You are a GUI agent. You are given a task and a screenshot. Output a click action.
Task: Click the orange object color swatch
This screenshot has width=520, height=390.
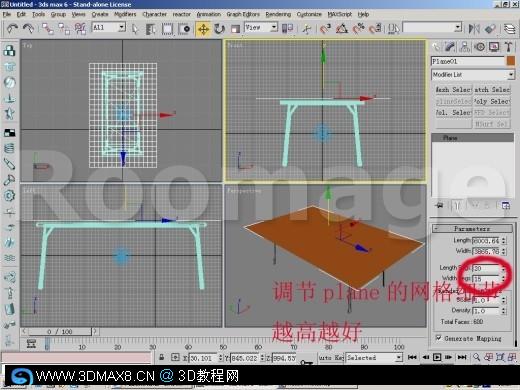click(511, 61)
